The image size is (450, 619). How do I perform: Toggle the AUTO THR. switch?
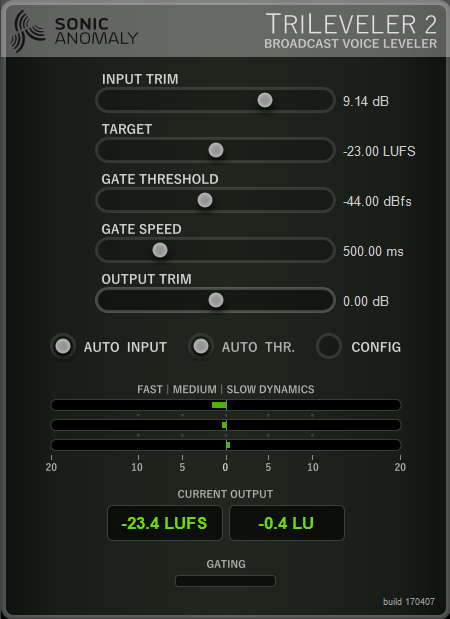(201, 346)
